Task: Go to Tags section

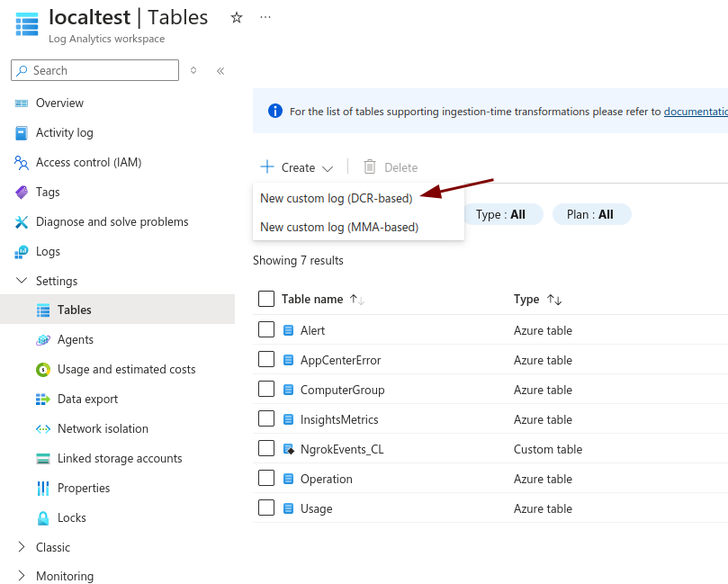Action: click(48, 192)
